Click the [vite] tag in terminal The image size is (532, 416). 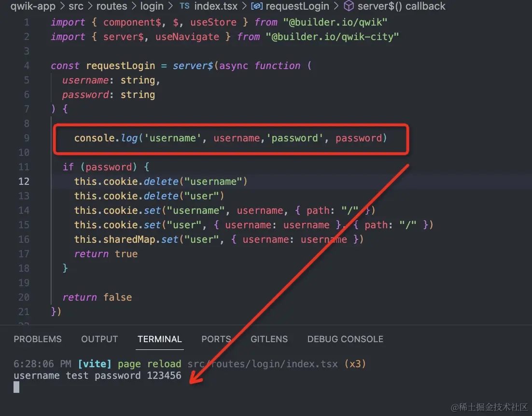click(x=94, y=364)
